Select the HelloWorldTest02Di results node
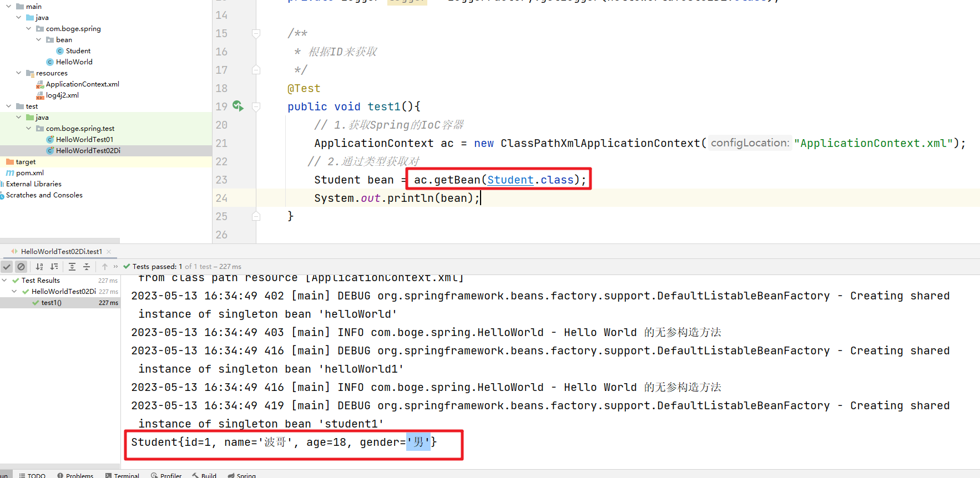This screenshot has height=478, width=980. pos(63,292)
